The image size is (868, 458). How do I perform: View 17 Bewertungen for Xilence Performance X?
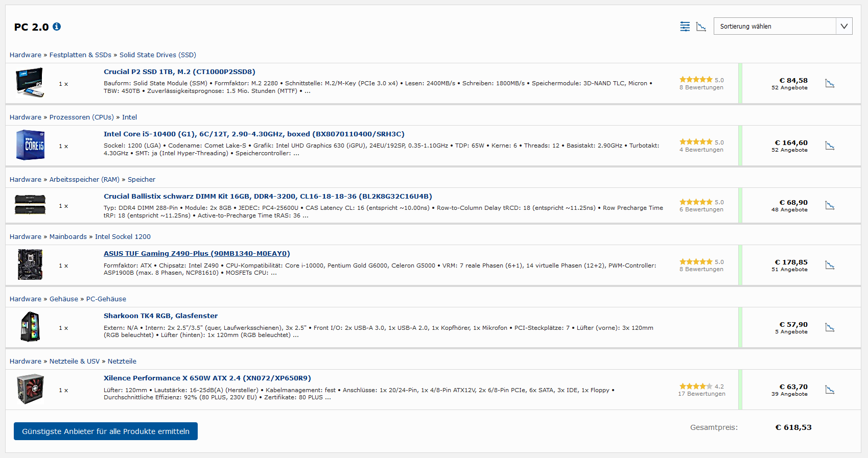(x=701, y=394)
